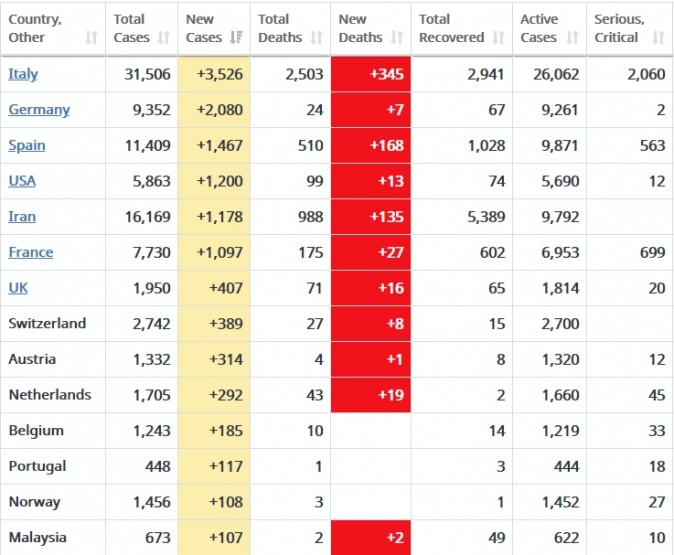The image size is (674, 555).
Task: Sort by Total Cases using its arrow icon
Action: click(162, 38)
